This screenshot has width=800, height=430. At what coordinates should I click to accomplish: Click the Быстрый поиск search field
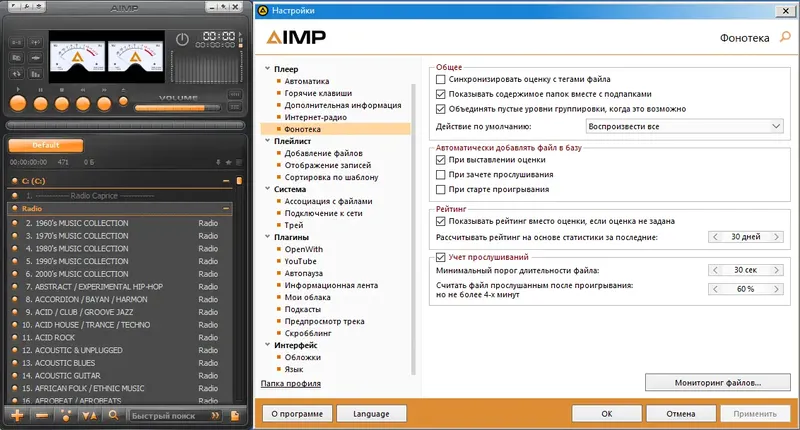(175, 416)
